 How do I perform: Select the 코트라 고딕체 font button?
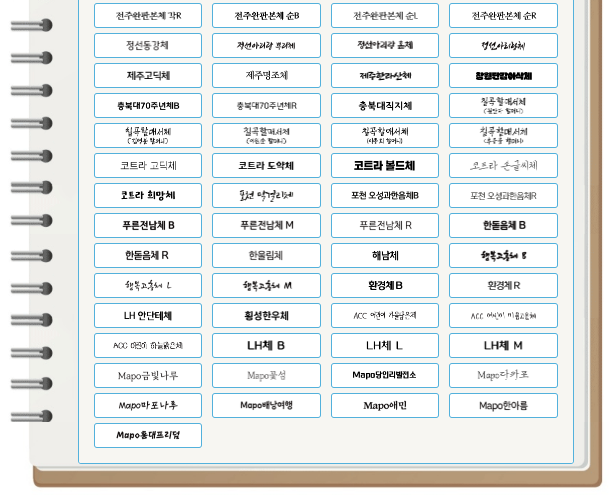click(x=148, y=165)
